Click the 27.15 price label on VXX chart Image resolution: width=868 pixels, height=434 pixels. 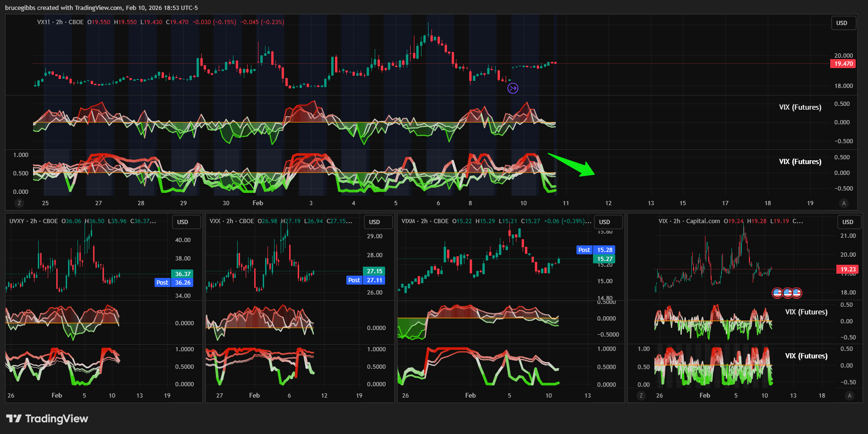pyautogui.click(x=374, y=271)
